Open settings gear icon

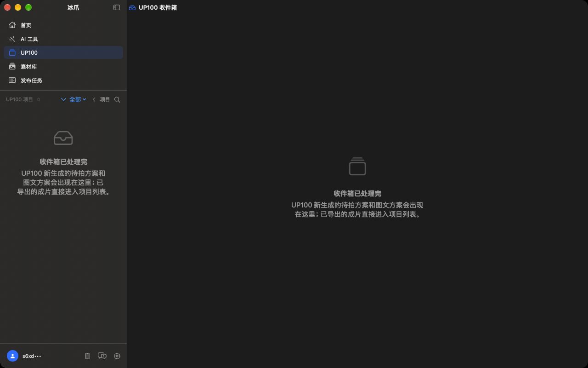click(117, 356)
